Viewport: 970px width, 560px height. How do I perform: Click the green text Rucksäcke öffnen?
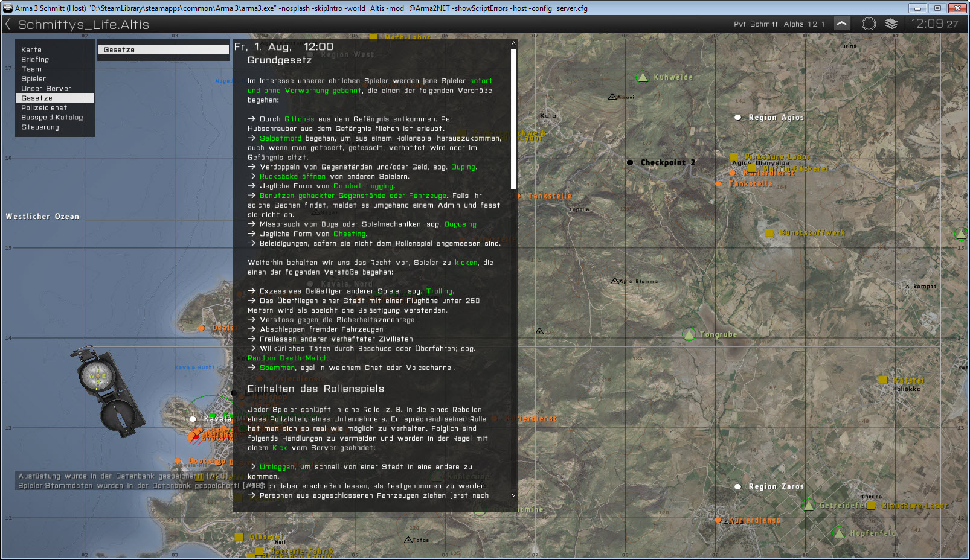[x=292, y=177]
